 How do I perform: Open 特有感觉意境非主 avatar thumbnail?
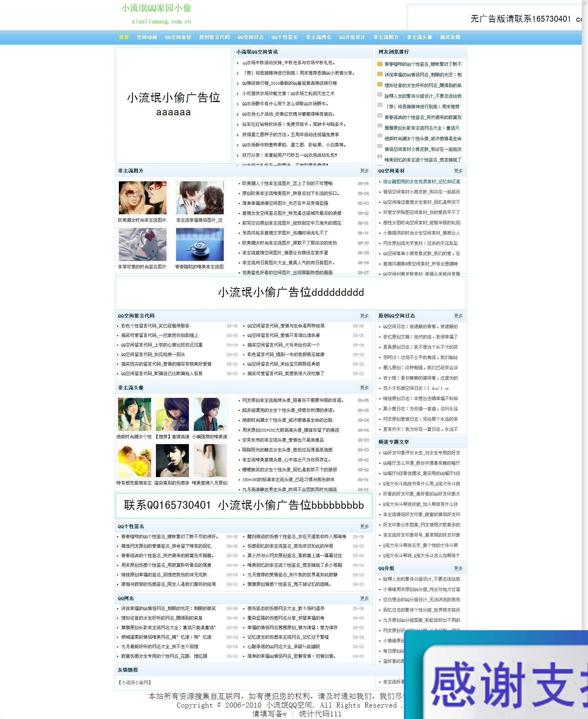tap(135, 461)
